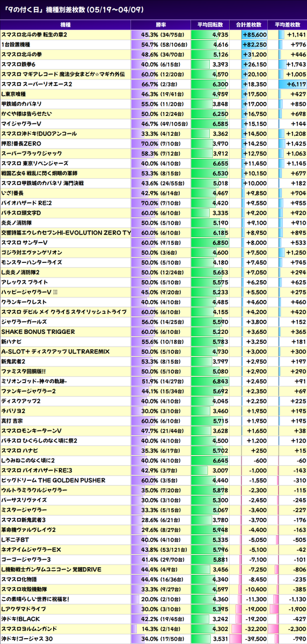This screenshot has width=307, height=644.
Task: Click the スマスロ スーパーリオエース2 name cell
Action: pos(36,84)
